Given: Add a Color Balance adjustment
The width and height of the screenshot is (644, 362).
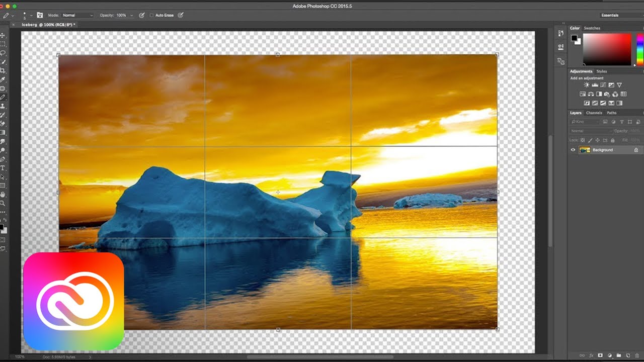Looking at the screenshot, I should [x=591, y=94].
